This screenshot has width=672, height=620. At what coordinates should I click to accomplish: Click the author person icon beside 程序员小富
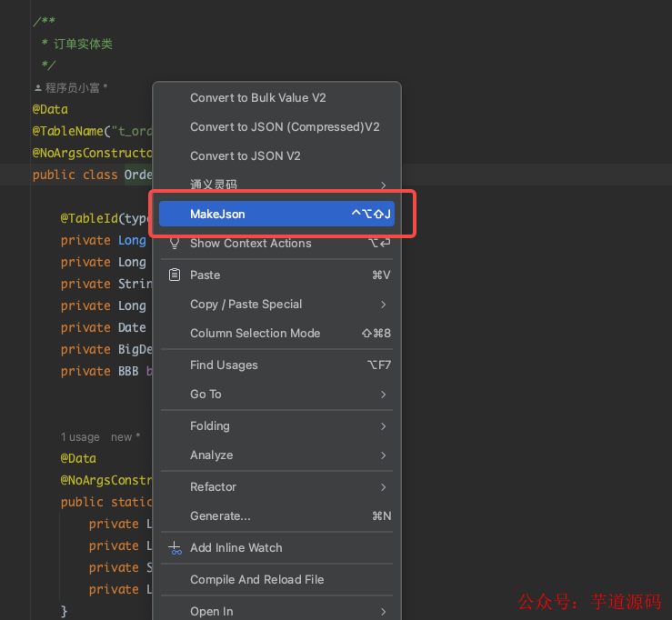(37, 88)
